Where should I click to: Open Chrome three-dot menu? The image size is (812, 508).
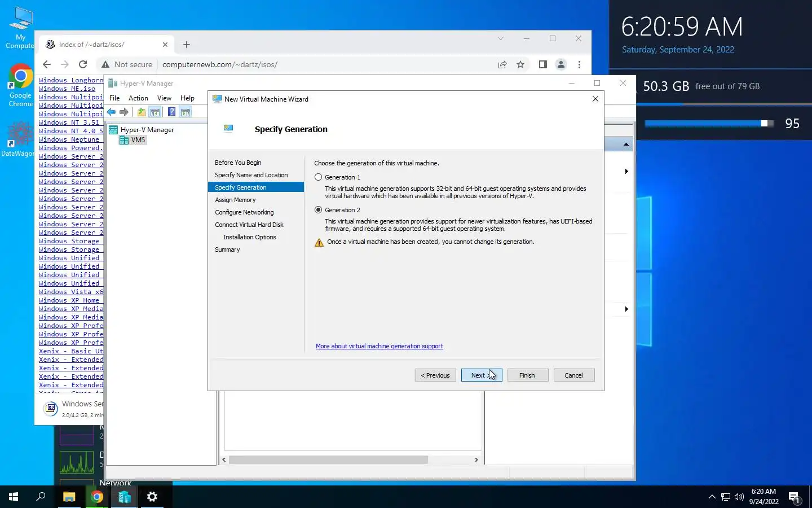tap(579, 64)
